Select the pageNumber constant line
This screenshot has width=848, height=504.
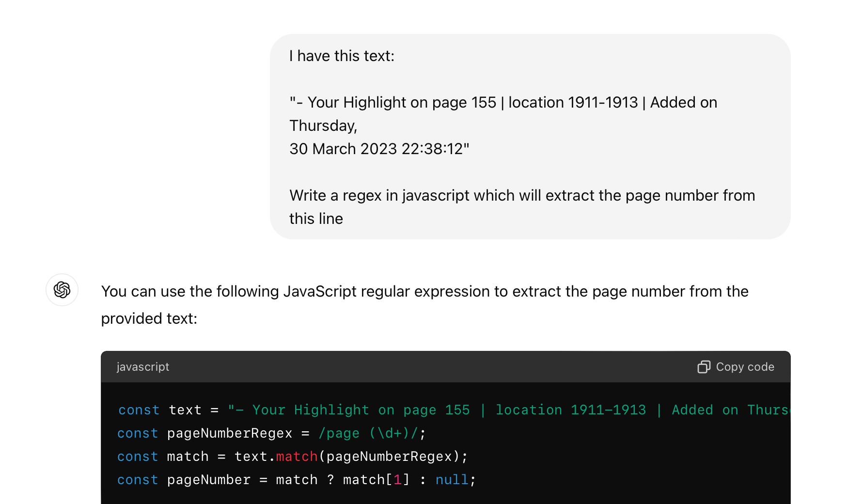click(x=208, y=479)
